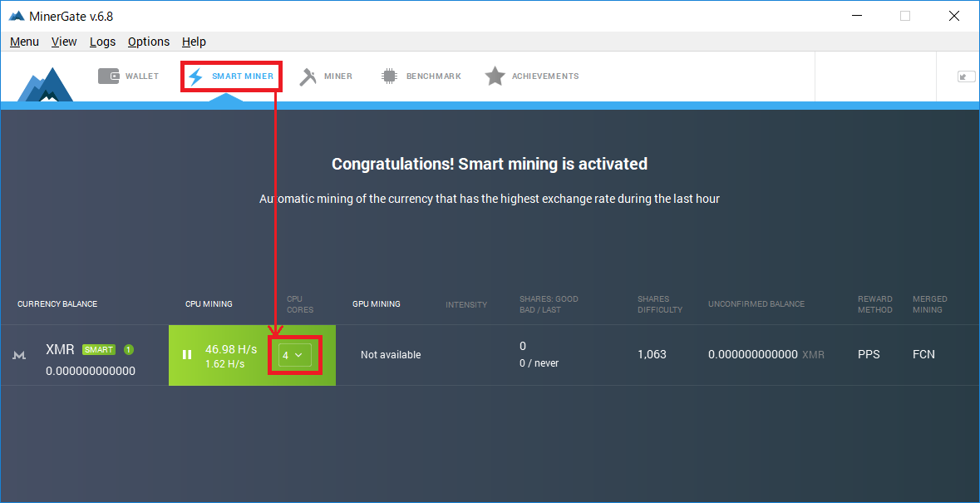Viewport: 980px width, 503px height.
Task: Open the CPU cores dropdown showing 4
Action: click(295, 355)
